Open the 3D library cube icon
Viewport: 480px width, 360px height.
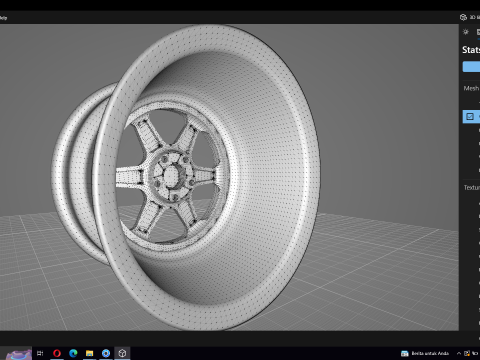(463, 17)
